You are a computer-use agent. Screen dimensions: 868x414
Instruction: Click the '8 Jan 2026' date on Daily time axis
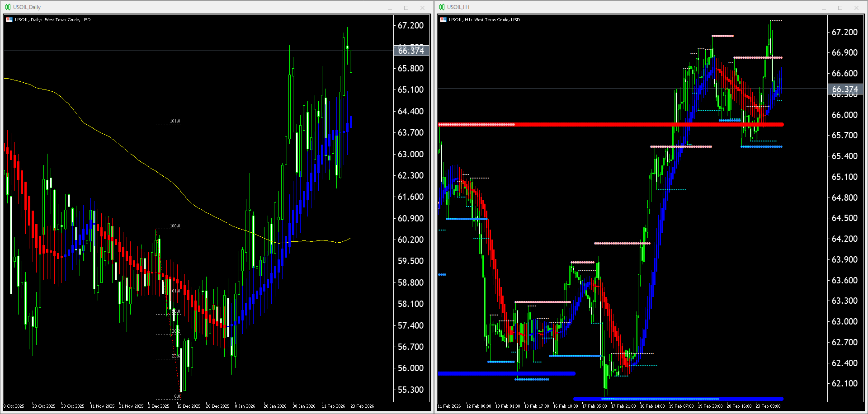pyautogui.click(x=245, y=406)
